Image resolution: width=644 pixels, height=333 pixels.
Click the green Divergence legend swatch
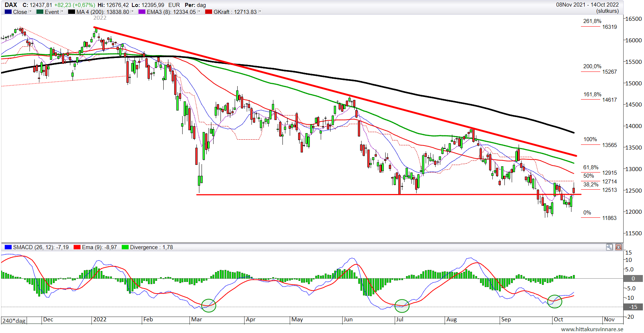[x=125, y=247]
